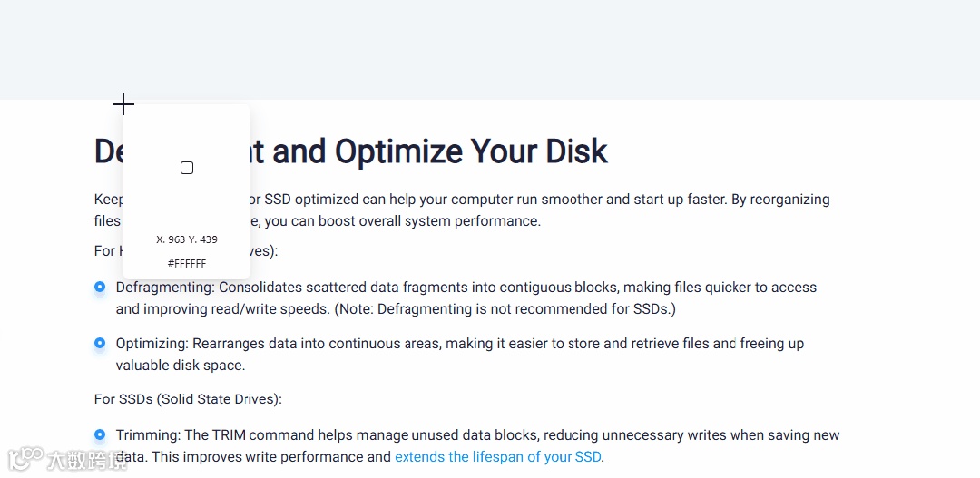
Task: Click the word "Defragmenting:" in the first bullet
Action: 164,288
